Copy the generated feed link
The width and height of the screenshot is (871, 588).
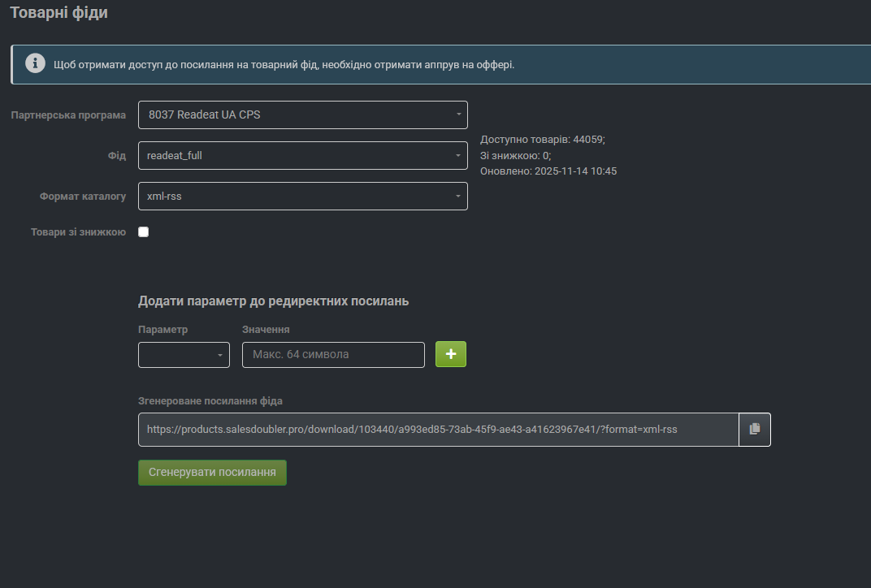point(754,429)
